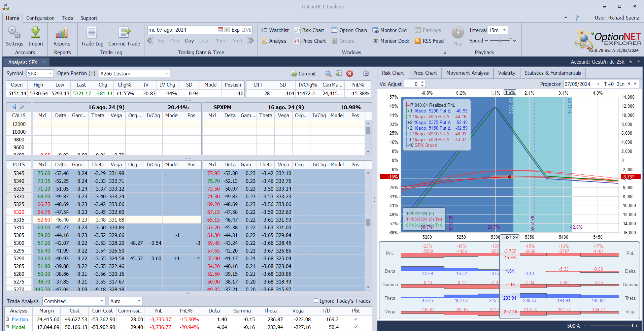This screenshot has width=644, height=331.
Task: Click the Commit button above the option chain
Action: pyautogui.click(x=303, y=73)
